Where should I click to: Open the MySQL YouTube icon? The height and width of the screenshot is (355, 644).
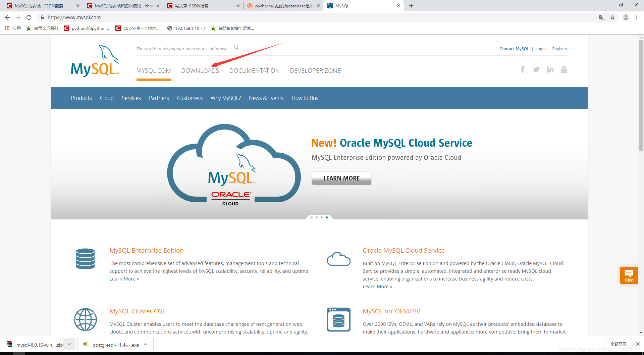click(x=564, y=69)
